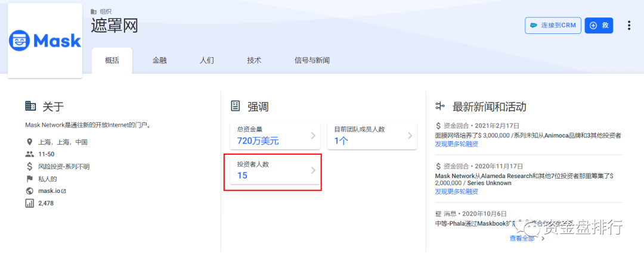Switch to the 人们 tab
The image size is (644, 256).
(x=207, y=61)
